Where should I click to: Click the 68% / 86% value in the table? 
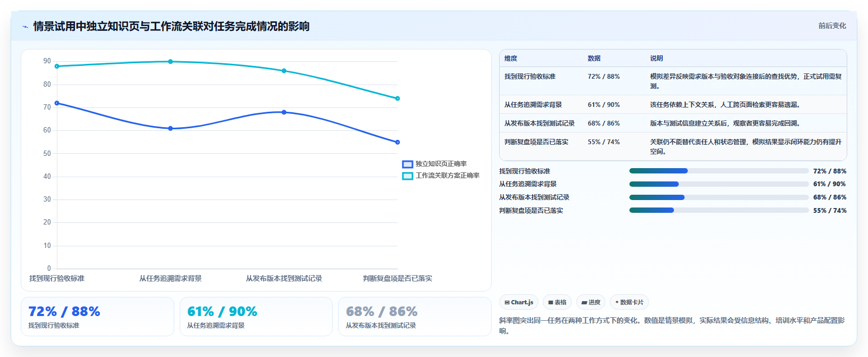point(604,123)
